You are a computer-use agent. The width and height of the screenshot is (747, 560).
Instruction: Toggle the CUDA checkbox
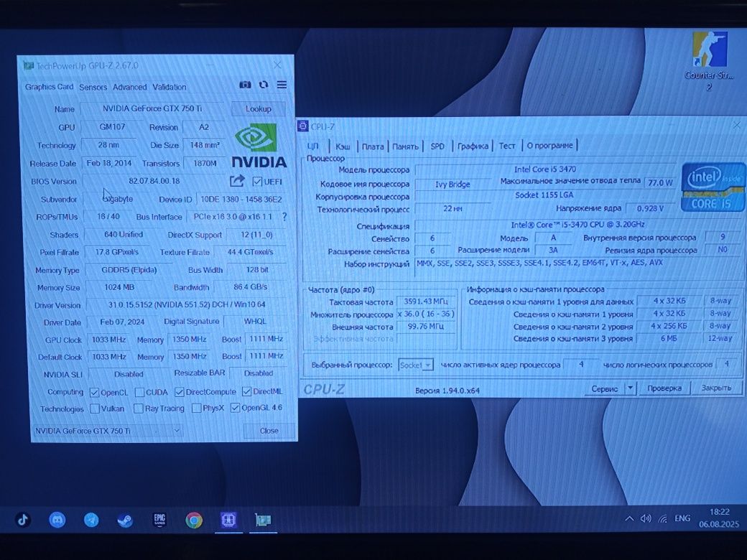click(x=139, y=392)
